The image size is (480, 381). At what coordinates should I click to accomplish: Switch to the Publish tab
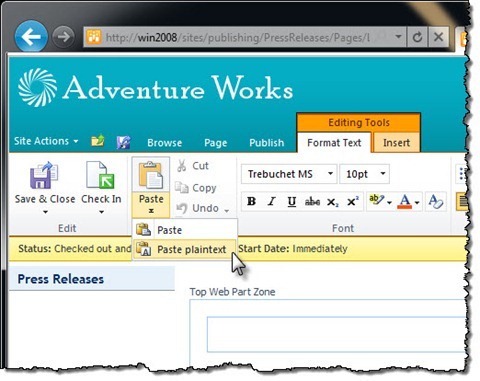267,143
